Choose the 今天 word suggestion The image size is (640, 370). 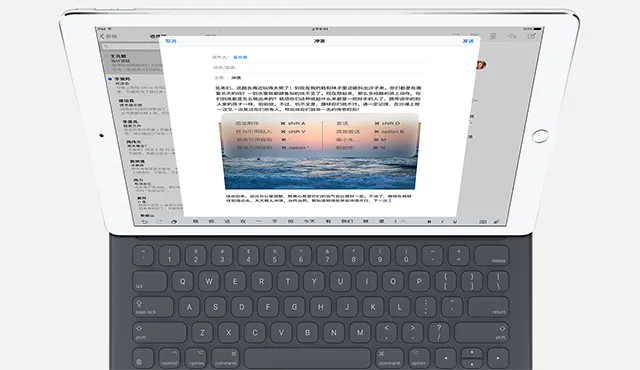tap(309, 222)
